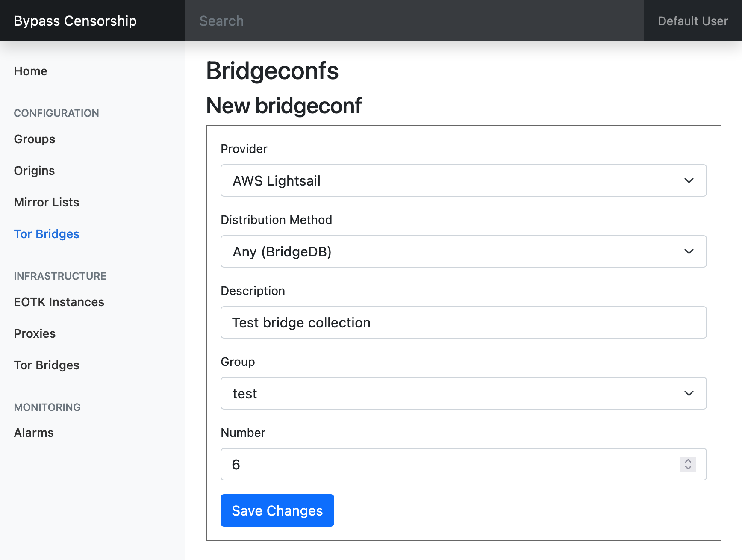Open the Group dropdown set to test
Screen dimensions: 742x560
[463, 393]
